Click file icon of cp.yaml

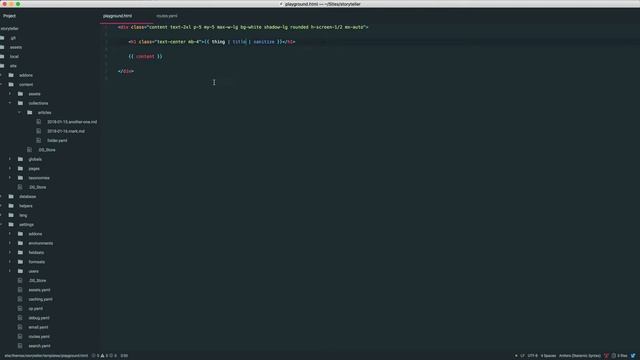click(x=20, y=309)
